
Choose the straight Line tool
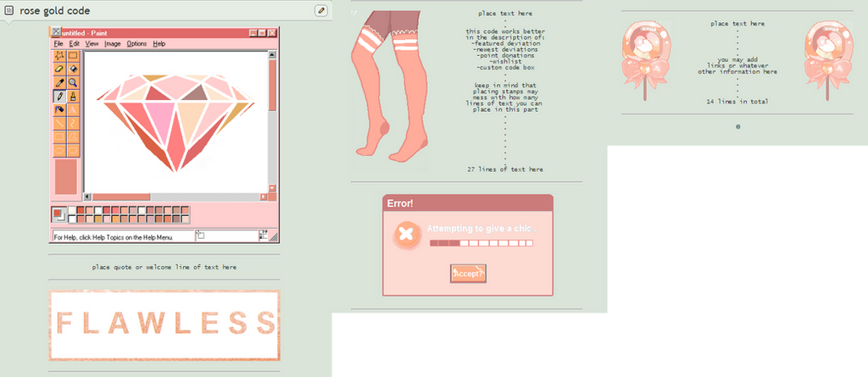click(x=60, y=123)
